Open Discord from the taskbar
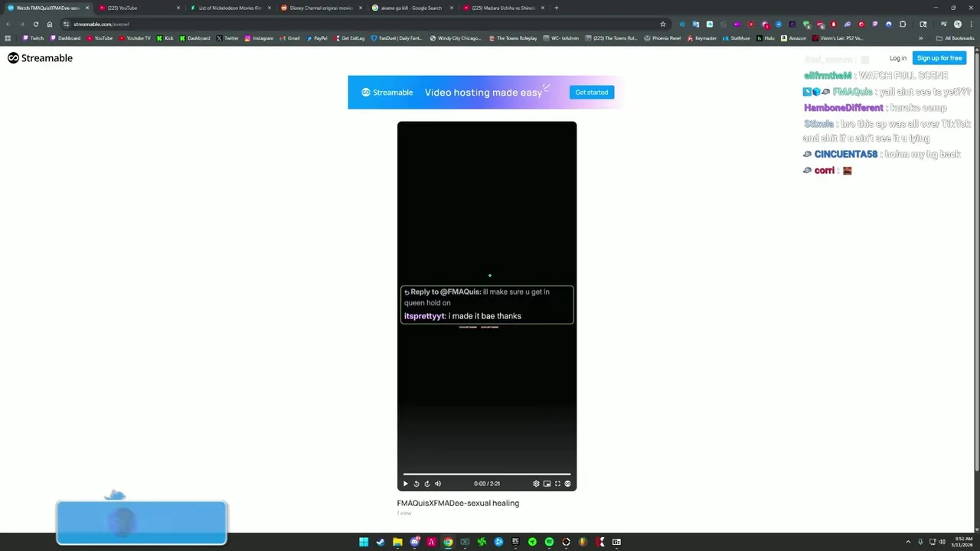Image resolution: width=980 pixels, height=551 pixels. tap(414, 542)
